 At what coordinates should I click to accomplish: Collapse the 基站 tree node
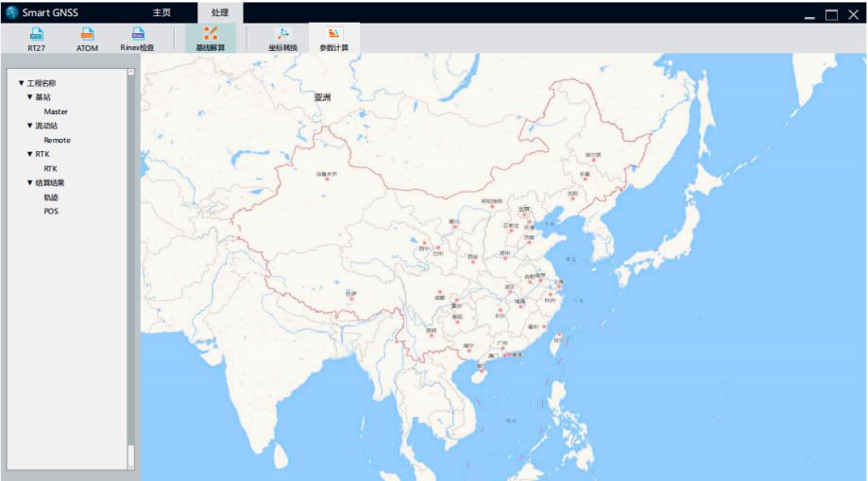tap(29, 97)
